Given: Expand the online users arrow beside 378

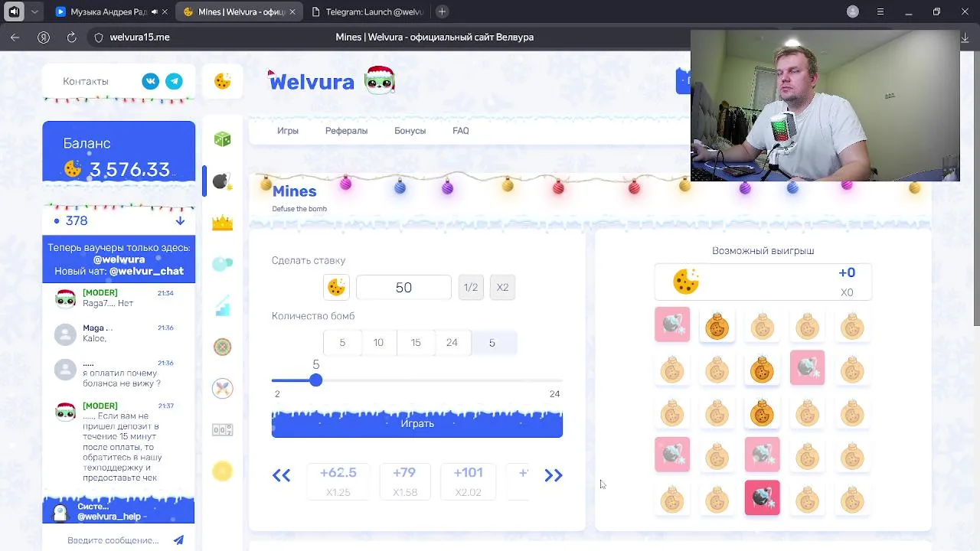Looking at the screenshot, I should (180, 220).
